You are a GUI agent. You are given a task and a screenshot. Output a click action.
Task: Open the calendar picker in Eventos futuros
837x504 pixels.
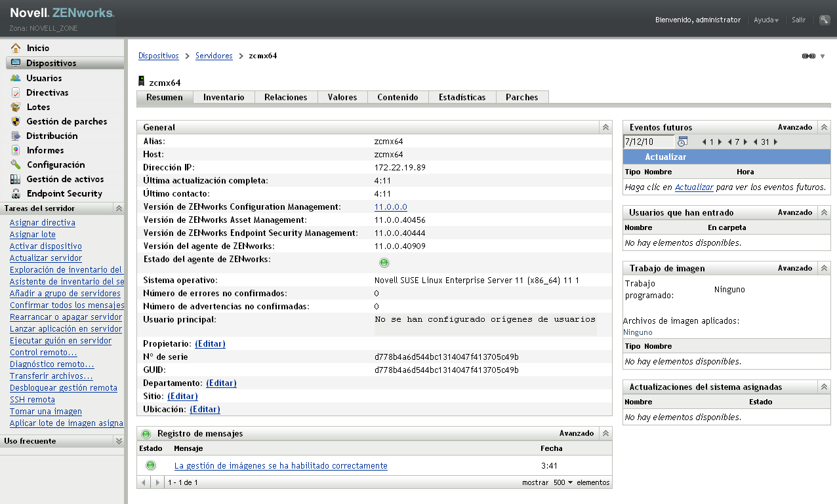coord(682,142)
